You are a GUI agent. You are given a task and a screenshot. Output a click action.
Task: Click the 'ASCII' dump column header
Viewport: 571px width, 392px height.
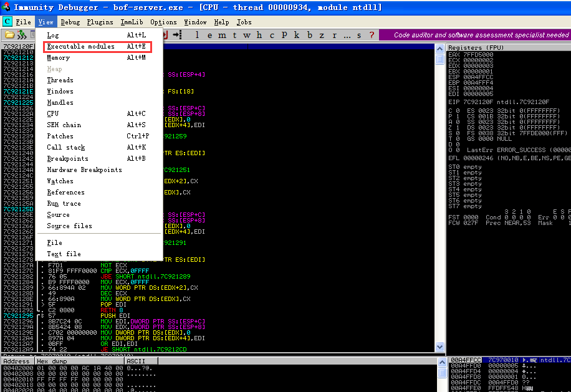(x=142, y=361)
